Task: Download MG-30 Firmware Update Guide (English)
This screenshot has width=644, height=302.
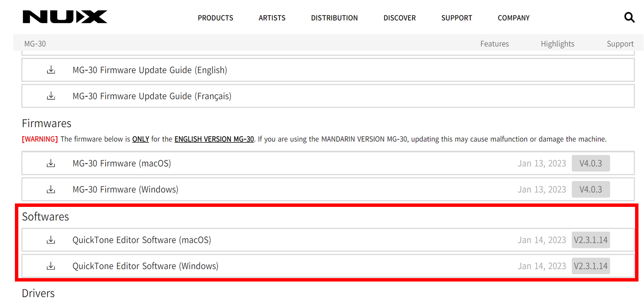Action: [x=149, y=70]
